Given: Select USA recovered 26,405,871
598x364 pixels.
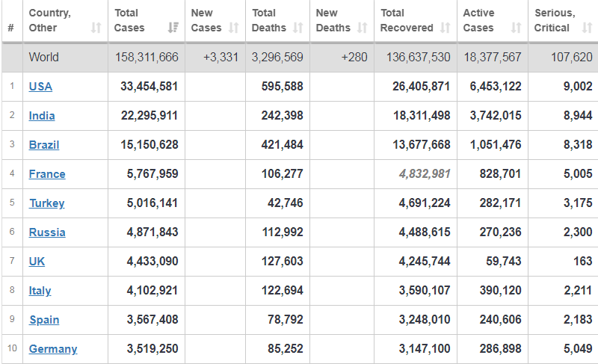Looking at the screenshot, I should pos(422,87).
